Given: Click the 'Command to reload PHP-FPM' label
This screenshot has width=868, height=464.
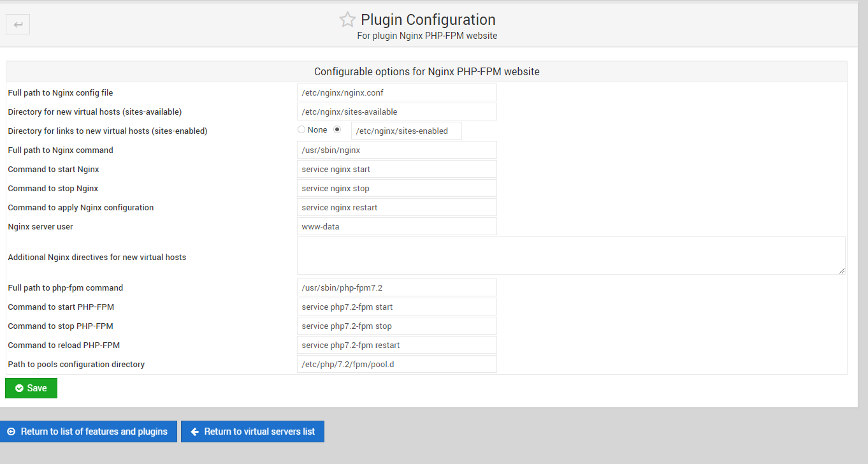Looking at the screenshot, I should tap(64, 345).
